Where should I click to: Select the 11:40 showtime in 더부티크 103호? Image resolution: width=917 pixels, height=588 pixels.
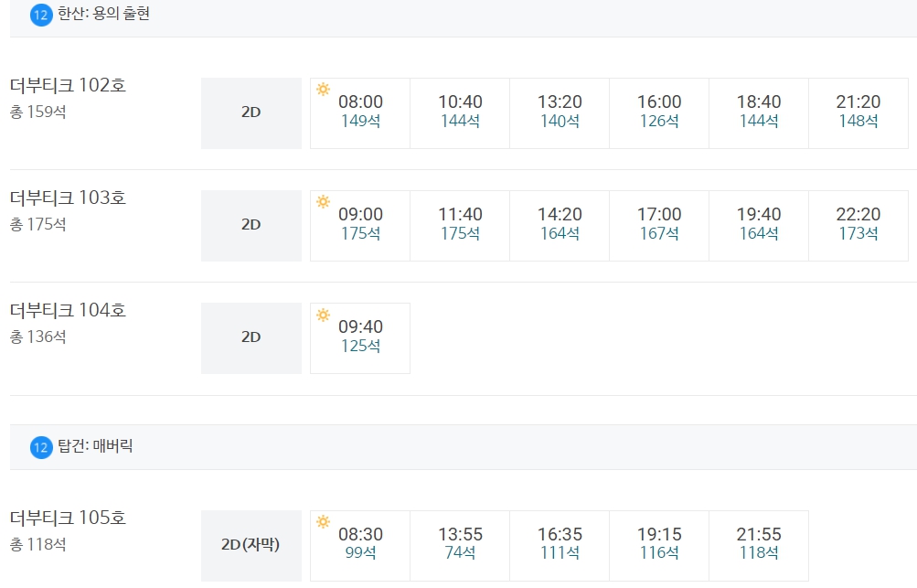tap(460, 226)
